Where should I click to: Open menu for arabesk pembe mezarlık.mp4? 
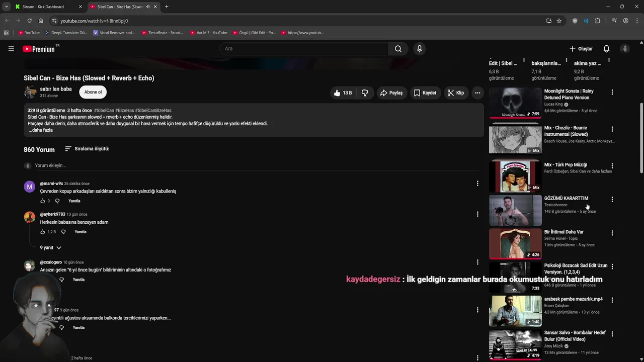(x=612, y=300)
